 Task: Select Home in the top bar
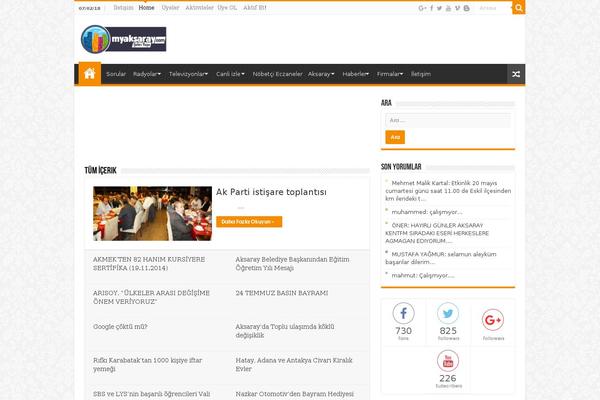[147, 8]
